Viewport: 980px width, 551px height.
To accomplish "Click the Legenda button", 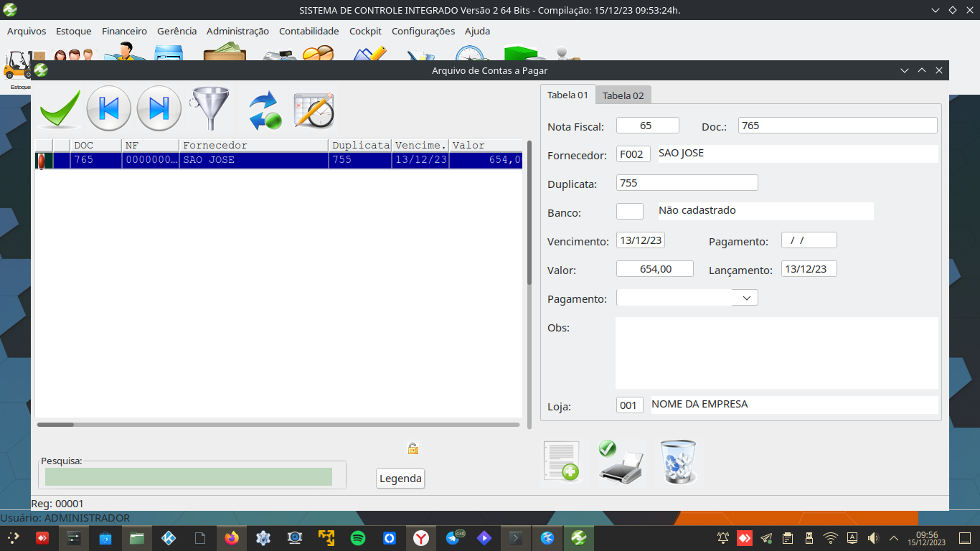I will click(x=400, y=479).
